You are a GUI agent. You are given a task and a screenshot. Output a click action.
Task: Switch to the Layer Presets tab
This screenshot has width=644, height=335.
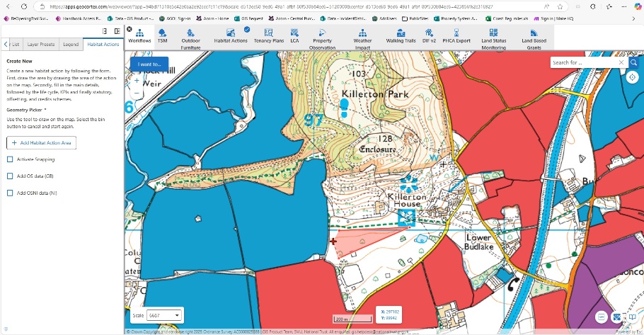(x=41, y=44)
